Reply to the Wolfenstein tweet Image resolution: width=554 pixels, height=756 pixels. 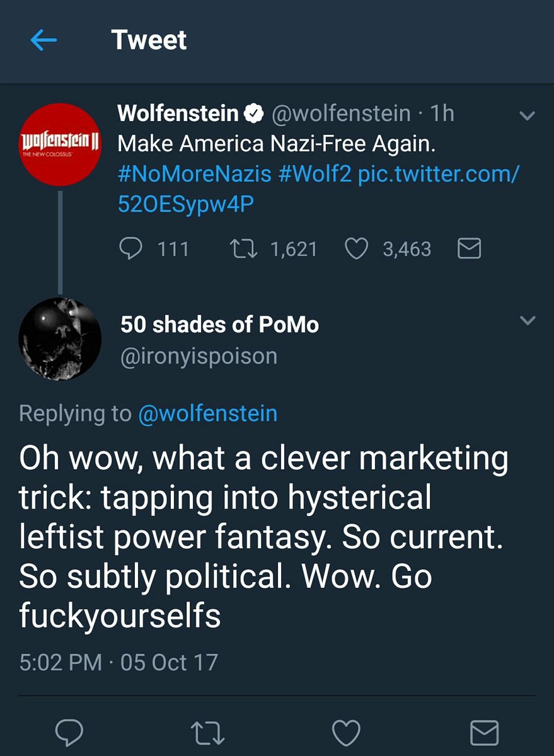pyautogui.click(x=132, y=249)
